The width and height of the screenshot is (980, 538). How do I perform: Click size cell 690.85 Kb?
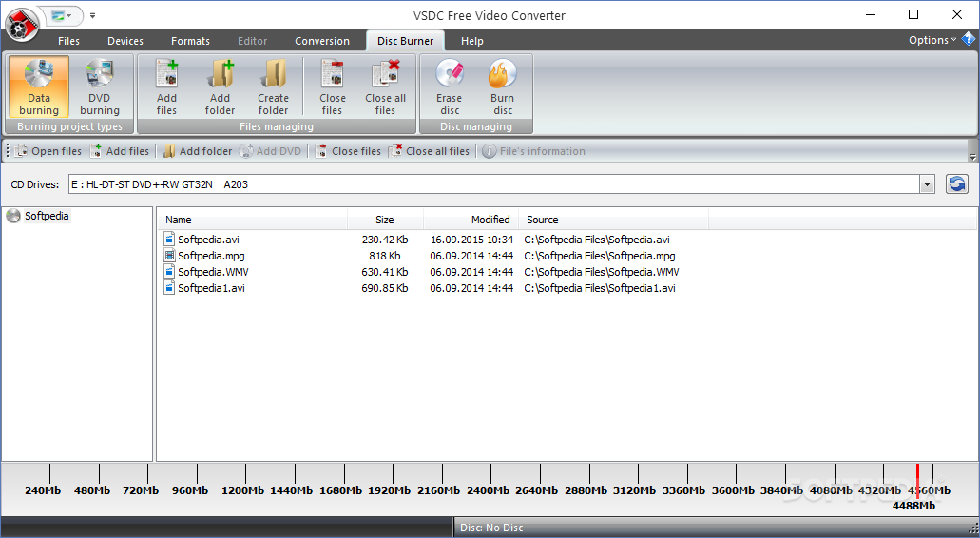[x=384, y=288]
